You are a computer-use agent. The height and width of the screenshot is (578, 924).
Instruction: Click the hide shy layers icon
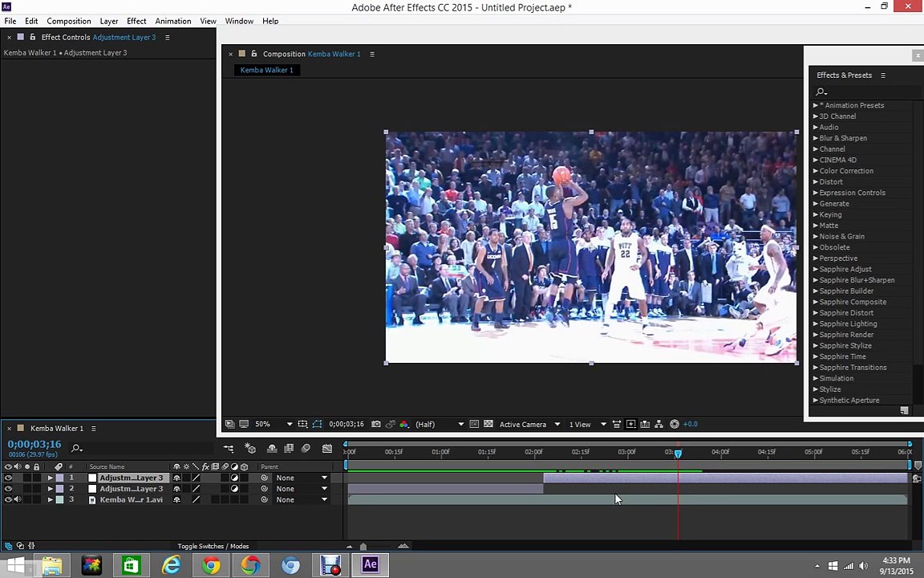pyautogui.click(x=272, y=448)
